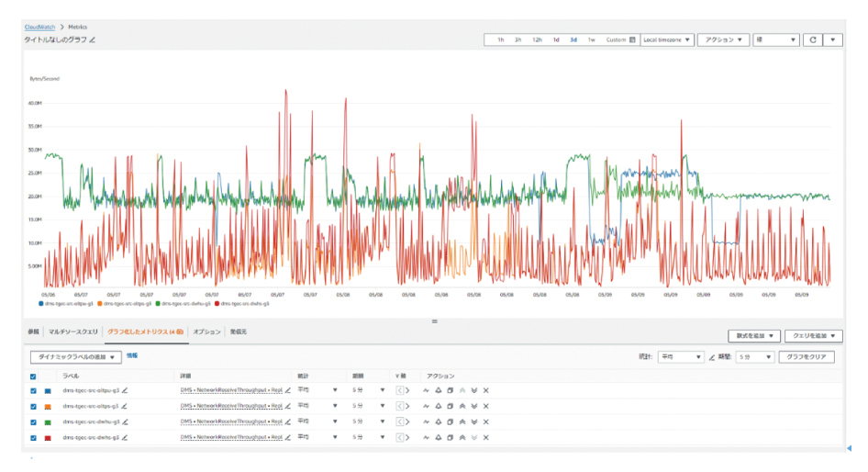Open the Local timezone dropdown
The width and height of the screenshot is (868, 472).
[666, 40]
